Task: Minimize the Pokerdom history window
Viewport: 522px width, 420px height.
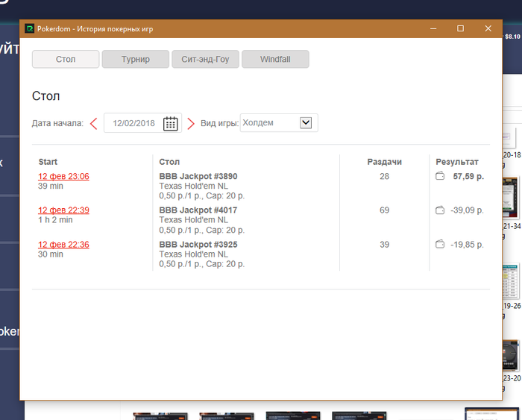Action: pyautogui.click(x=433, y=28)
